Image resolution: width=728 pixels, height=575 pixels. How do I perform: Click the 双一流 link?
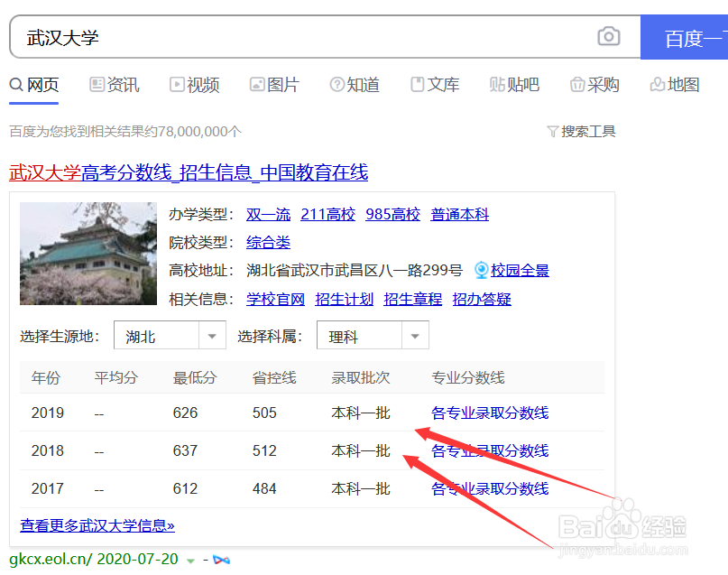click(268, 215)
